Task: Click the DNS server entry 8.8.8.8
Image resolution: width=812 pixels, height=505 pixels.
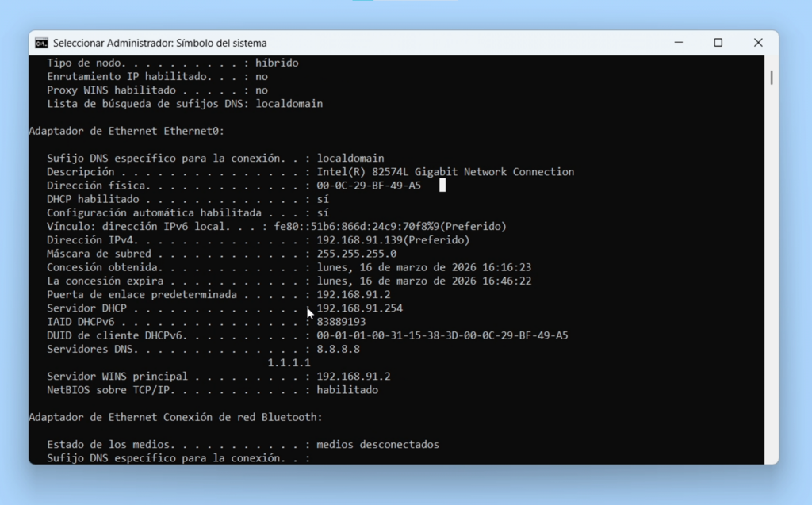Action: coord(339,349)
